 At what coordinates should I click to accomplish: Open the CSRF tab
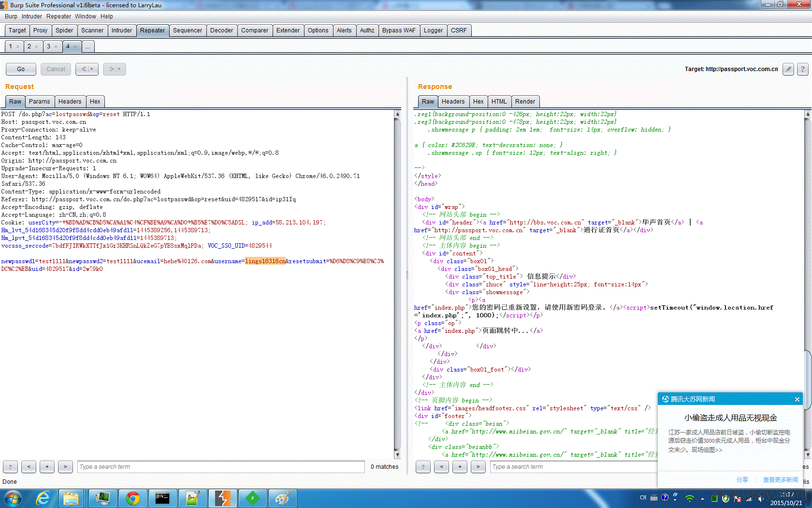[x=459, y=30]
